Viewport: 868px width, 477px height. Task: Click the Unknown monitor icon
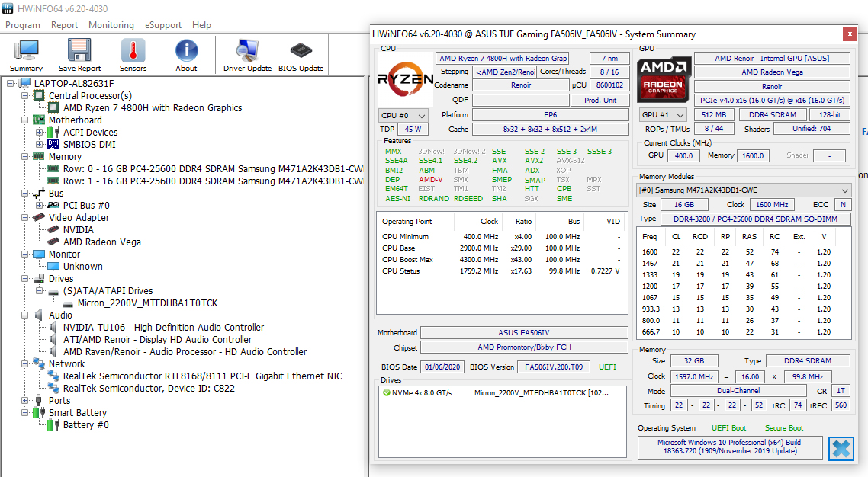click(53, 266)
